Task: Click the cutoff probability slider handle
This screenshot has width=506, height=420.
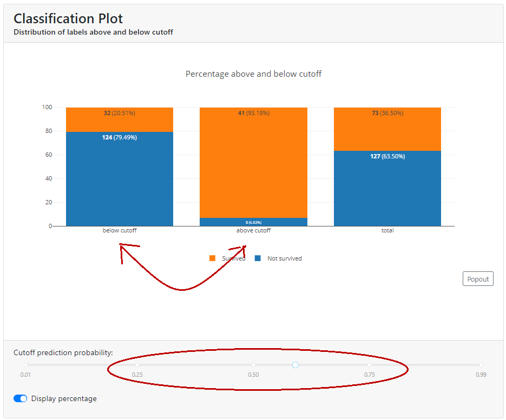Action: [295, 365]
